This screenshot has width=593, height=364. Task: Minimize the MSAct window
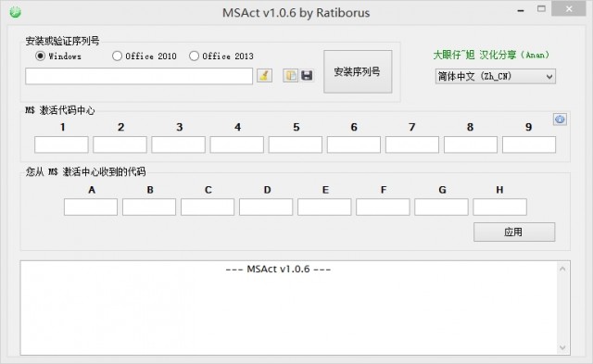[521, 10]
